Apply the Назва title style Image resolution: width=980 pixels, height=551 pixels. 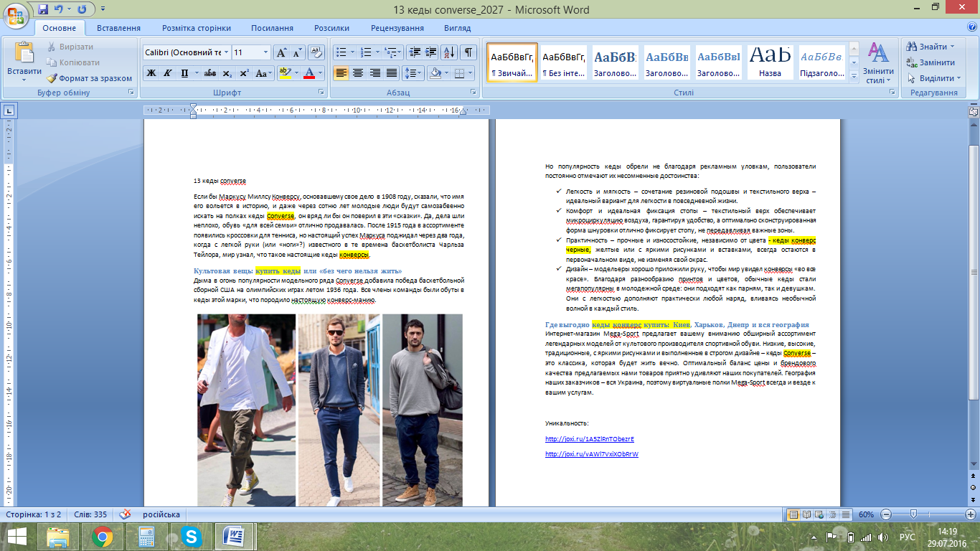click(x=770, y=62)
